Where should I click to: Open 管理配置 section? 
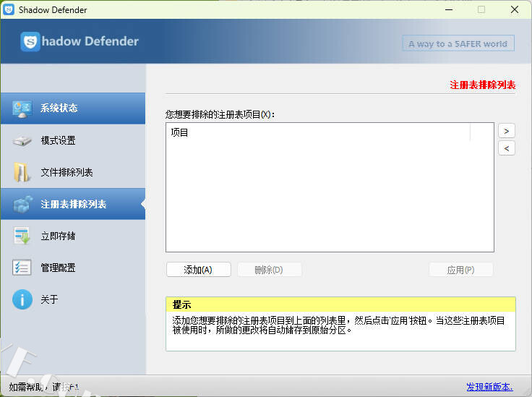point(73,268)
